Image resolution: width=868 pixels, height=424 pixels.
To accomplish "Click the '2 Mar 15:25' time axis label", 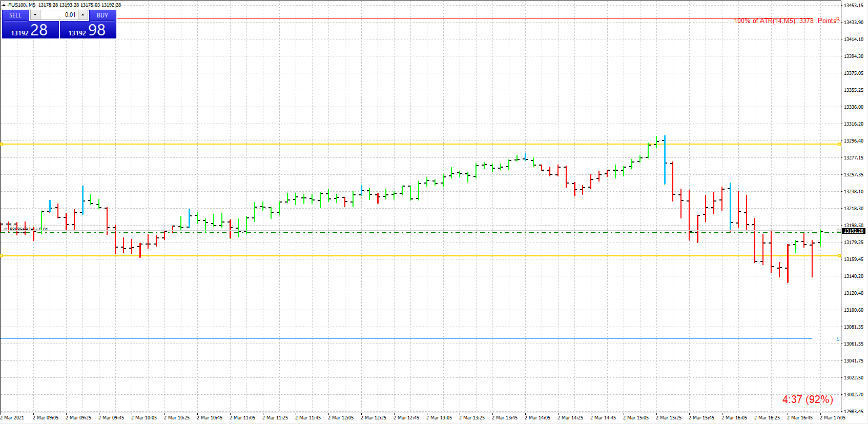I will (669, 417).
